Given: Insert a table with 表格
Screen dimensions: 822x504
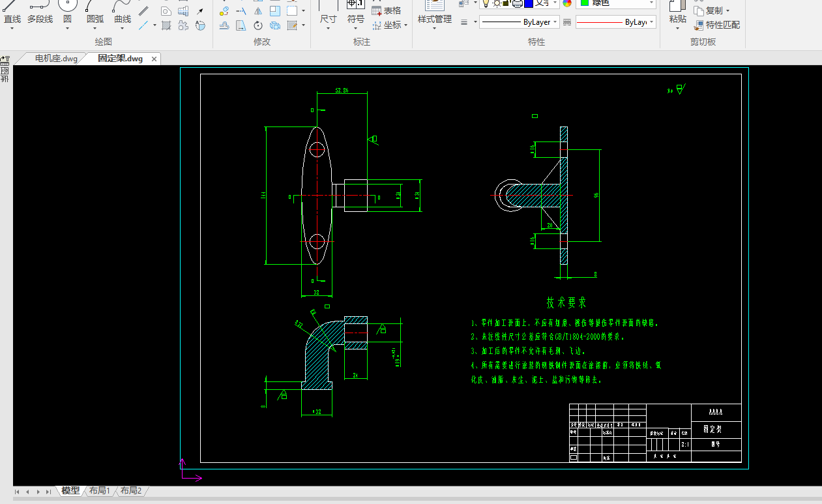Looking at the screenshot, I should pyautogui.click(x=386, y=11).
